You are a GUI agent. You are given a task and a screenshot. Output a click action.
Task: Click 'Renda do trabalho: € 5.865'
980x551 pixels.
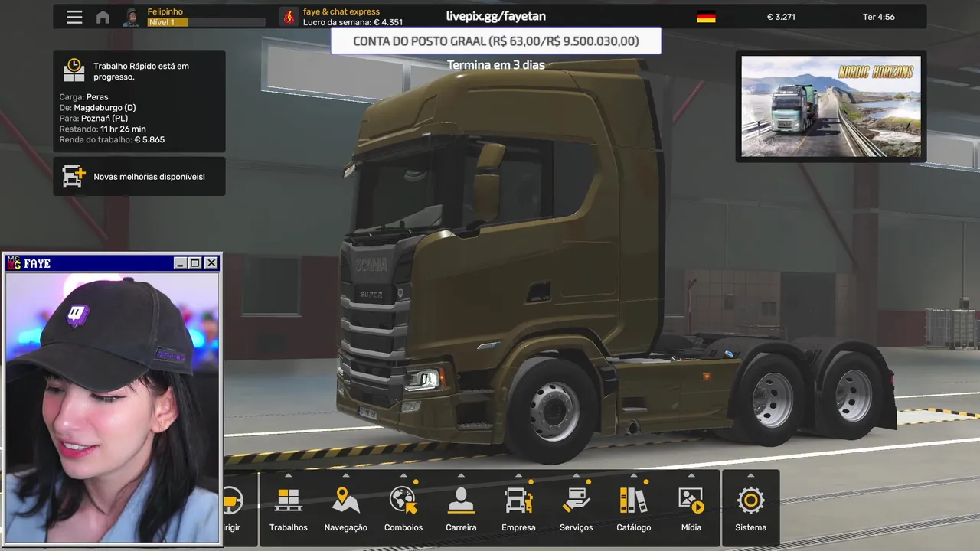tap(112, 140)
